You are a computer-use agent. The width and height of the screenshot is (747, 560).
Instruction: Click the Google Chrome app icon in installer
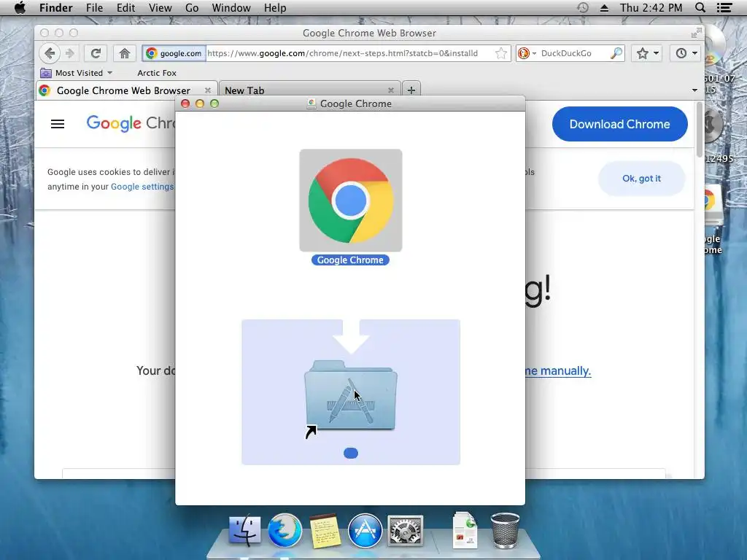tap(351, 201)
